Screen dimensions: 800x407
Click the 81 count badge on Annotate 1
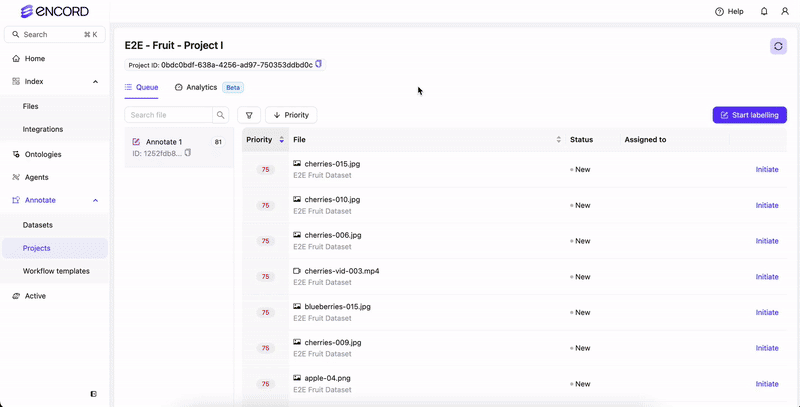point(218,142)
